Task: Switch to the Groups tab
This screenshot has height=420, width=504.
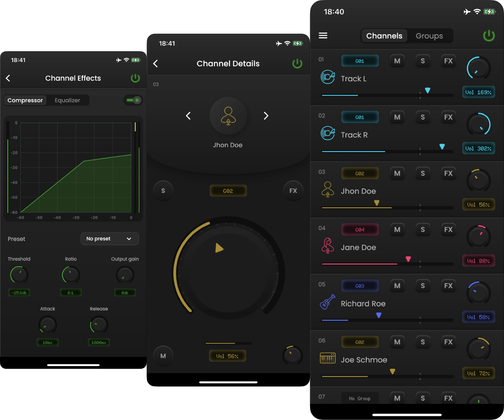Action: pyautogui.click(x=429, y=36)
